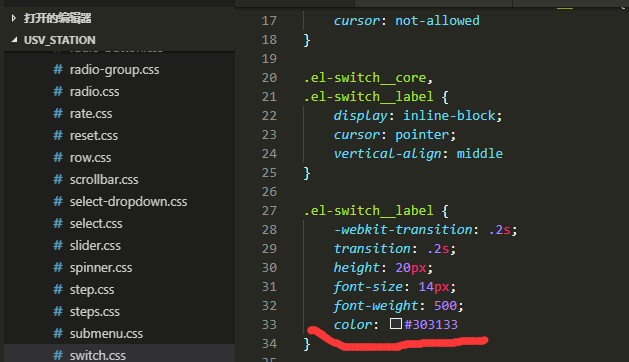Open the #303133 color swatch picker
629x362 pixels.
tap(396, 323)
